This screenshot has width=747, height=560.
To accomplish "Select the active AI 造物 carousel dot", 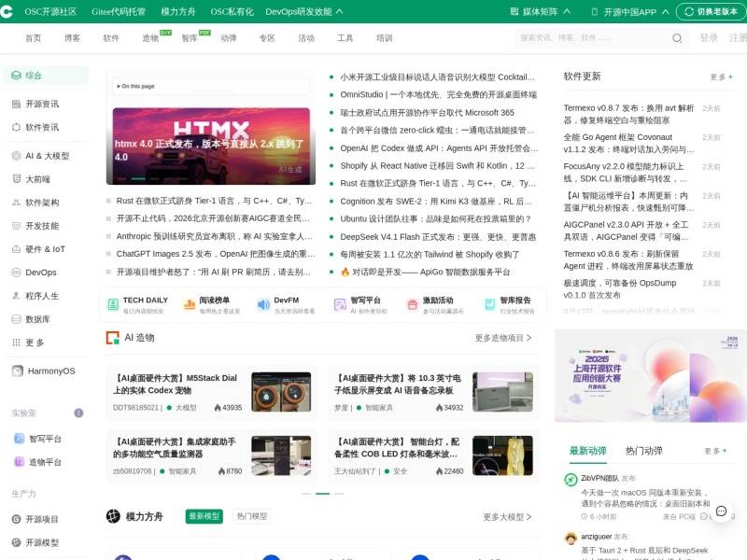I will click(322, 494).
